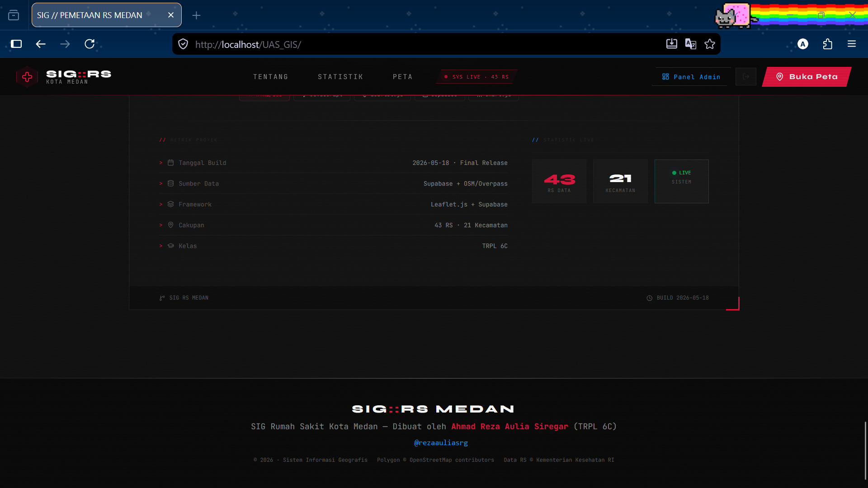Open the browser hamburger menu
868x488 pixels.
click(852, 44)
